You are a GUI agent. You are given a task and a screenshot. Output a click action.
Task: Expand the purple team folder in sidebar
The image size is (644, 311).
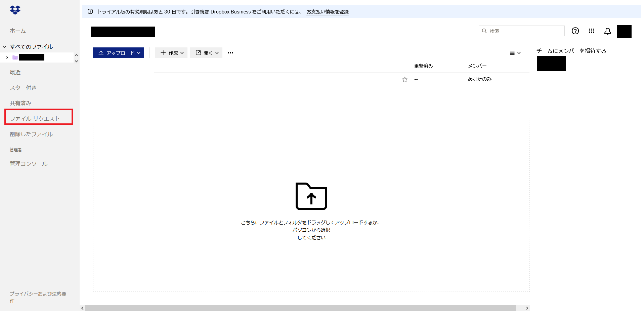pos(7,57)
